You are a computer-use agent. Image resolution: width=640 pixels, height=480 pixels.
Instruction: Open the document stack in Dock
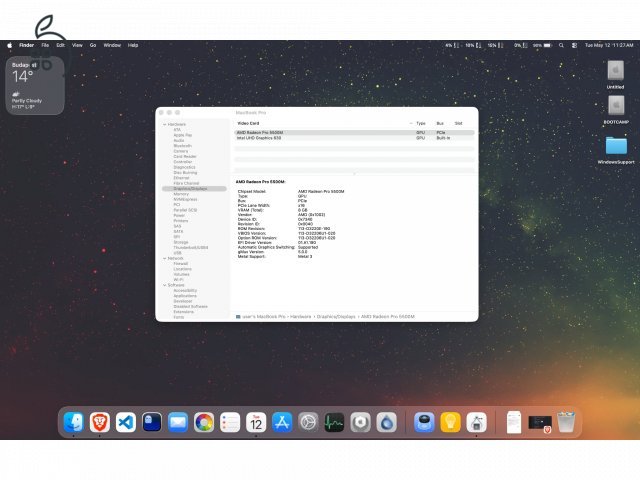pyautogui.click(x=514, y=422)
